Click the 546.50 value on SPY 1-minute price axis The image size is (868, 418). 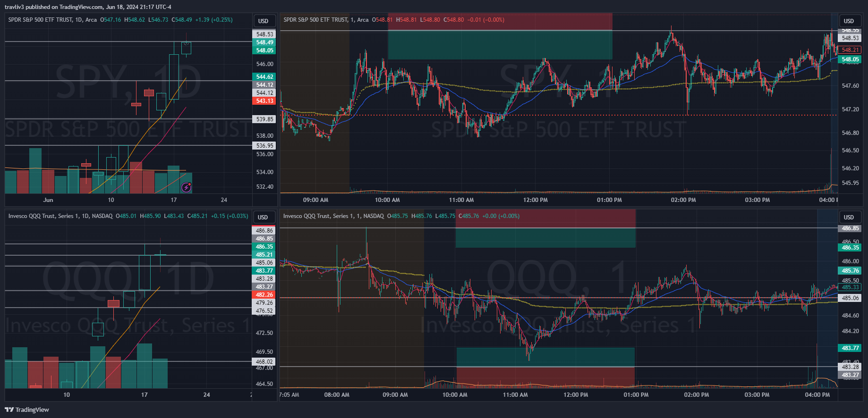[x=850, y=150]
